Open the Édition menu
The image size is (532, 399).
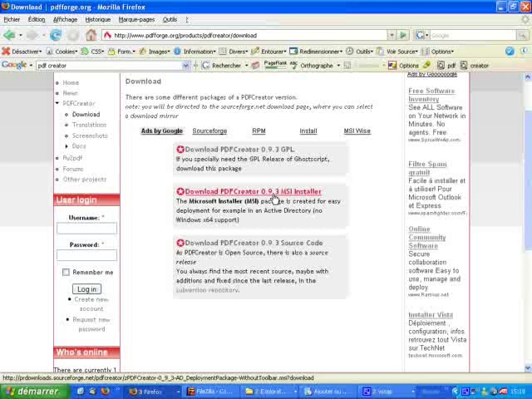pos(37,19)
